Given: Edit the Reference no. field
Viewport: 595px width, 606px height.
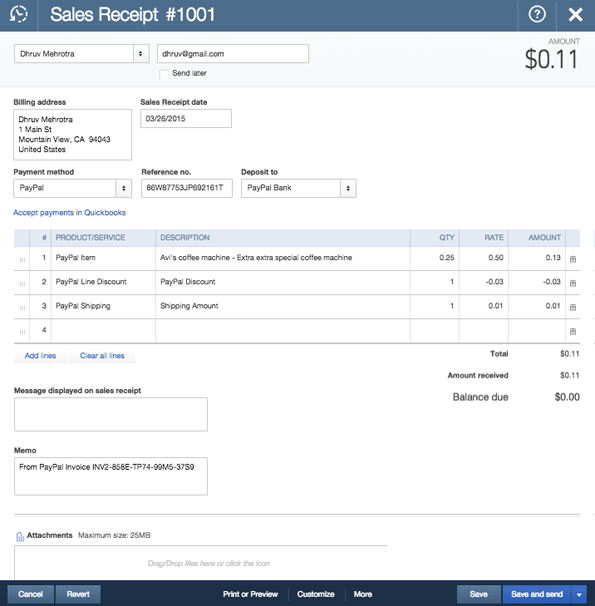Looking at the screenshot, I should (x=187, y=188).
